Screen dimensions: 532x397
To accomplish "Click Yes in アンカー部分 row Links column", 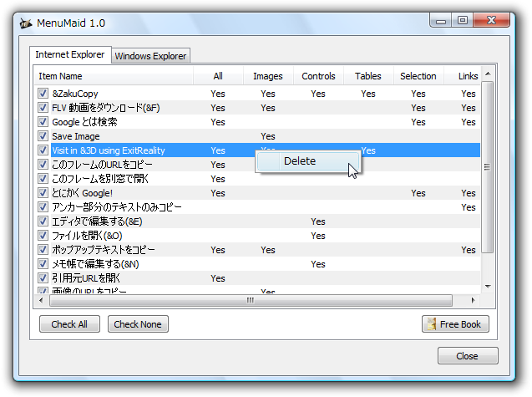I will coord(469,207).
